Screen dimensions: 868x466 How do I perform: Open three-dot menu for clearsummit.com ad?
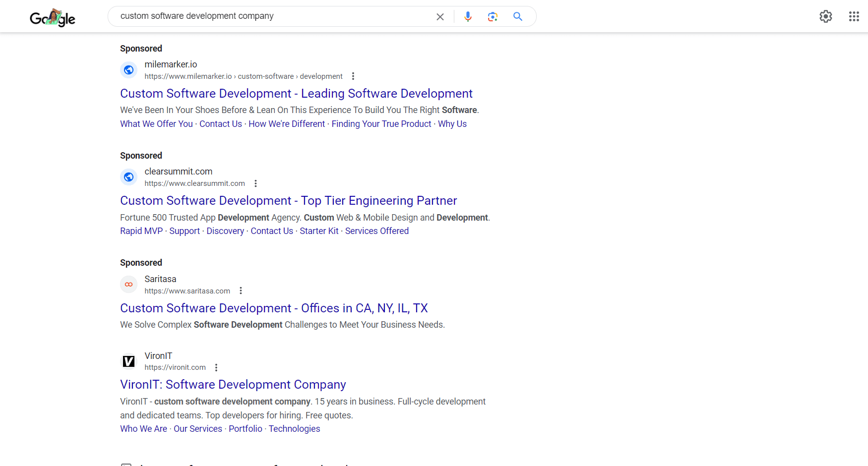[255, 183]
